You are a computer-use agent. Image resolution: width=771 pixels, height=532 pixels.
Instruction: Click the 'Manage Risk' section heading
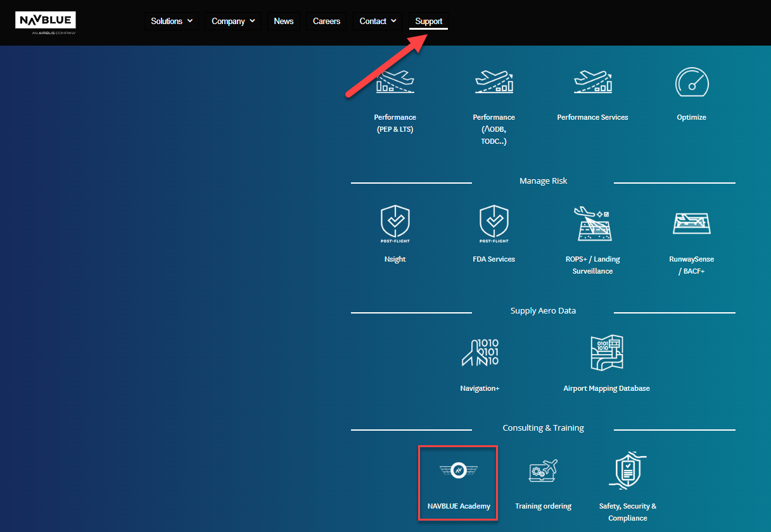point(543,180)
